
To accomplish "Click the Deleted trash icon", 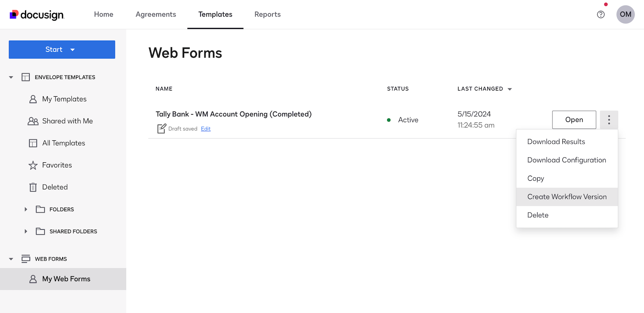I will tap(33, 187).
